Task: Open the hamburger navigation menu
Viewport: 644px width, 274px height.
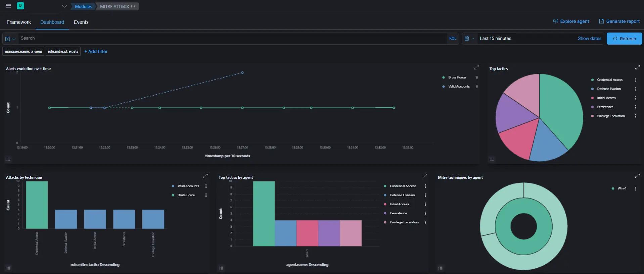Action: (8, 6)
